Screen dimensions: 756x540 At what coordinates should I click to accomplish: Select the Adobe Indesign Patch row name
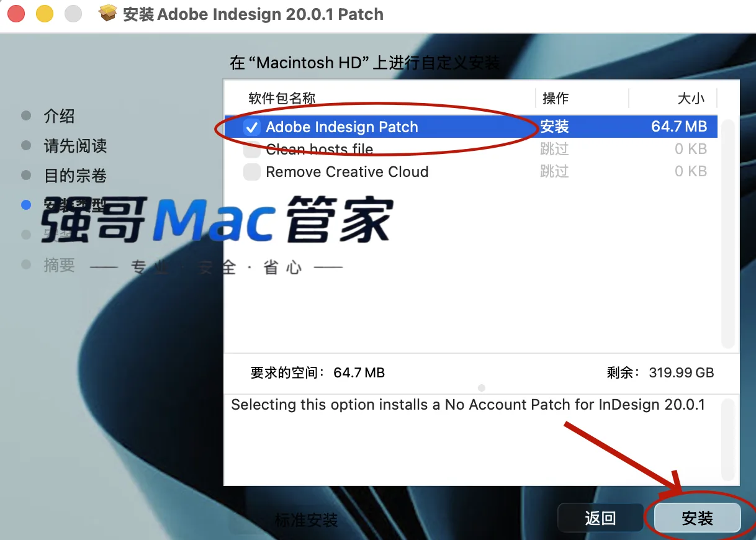pos(342,127)
